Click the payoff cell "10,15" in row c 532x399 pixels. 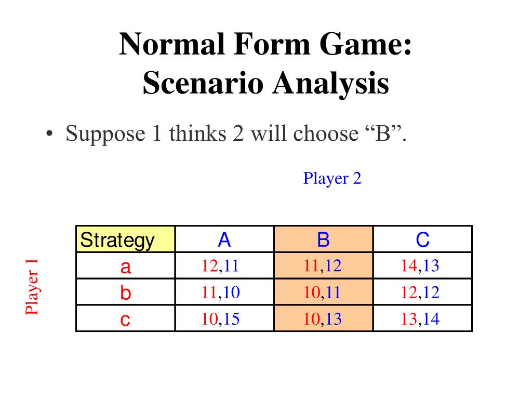220,319
